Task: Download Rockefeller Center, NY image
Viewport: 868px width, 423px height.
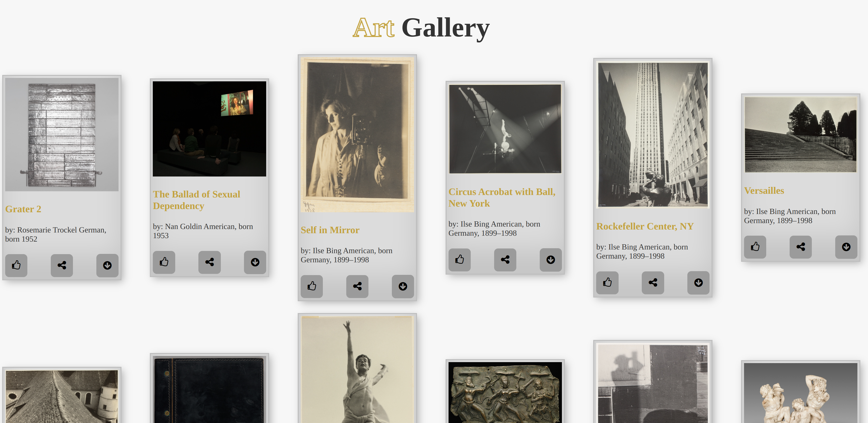Action: 698,282
